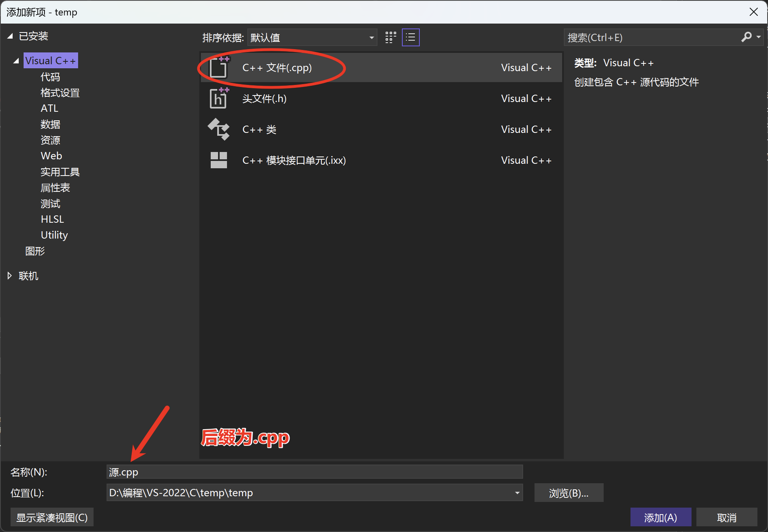Select the ATL category
Screen dimensions: 768x532
click(50, 109)
